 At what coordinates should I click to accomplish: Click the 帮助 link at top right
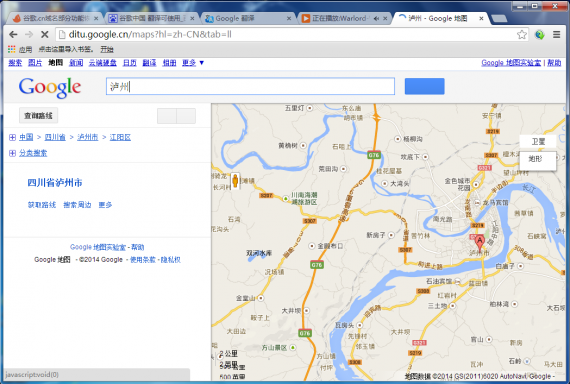tap(554, 63)
